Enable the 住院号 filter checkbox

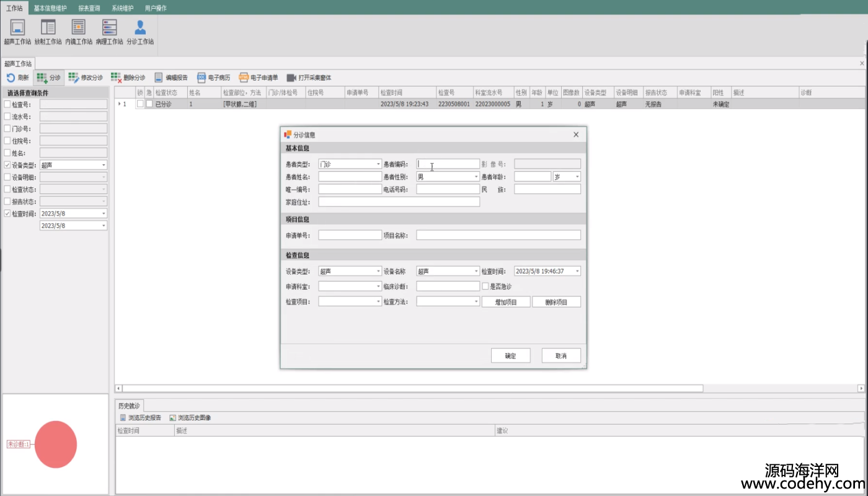tap(7, 141)
